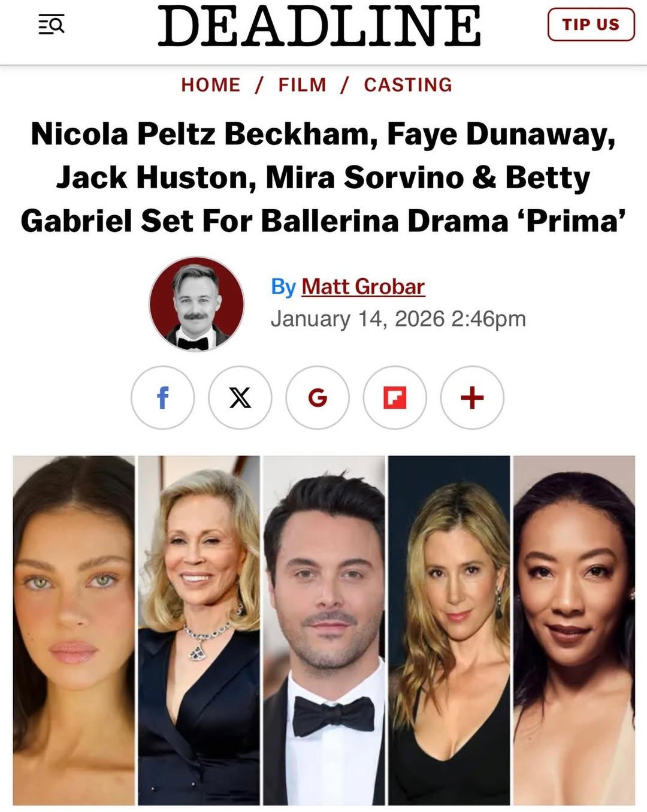
Task: Share article on Facebook
Action: pos(162,397)
